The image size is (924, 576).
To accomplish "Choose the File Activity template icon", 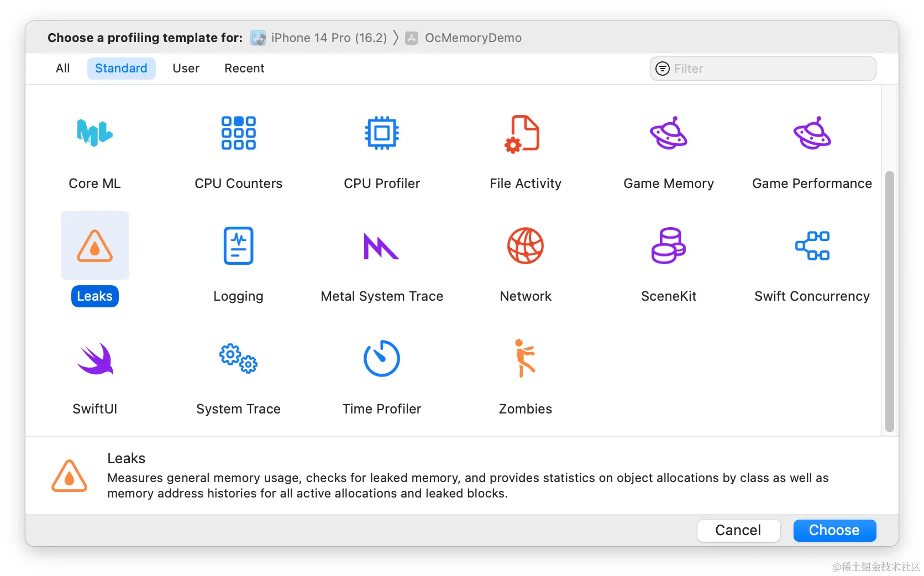I will [x=522, y=133].
